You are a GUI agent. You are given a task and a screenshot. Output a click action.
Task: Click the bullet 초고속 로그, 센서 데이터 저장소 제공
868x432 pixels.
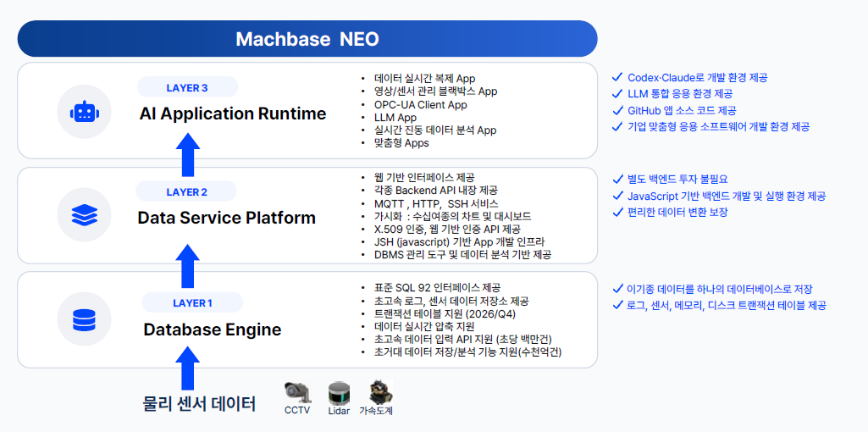coord(451,302)
